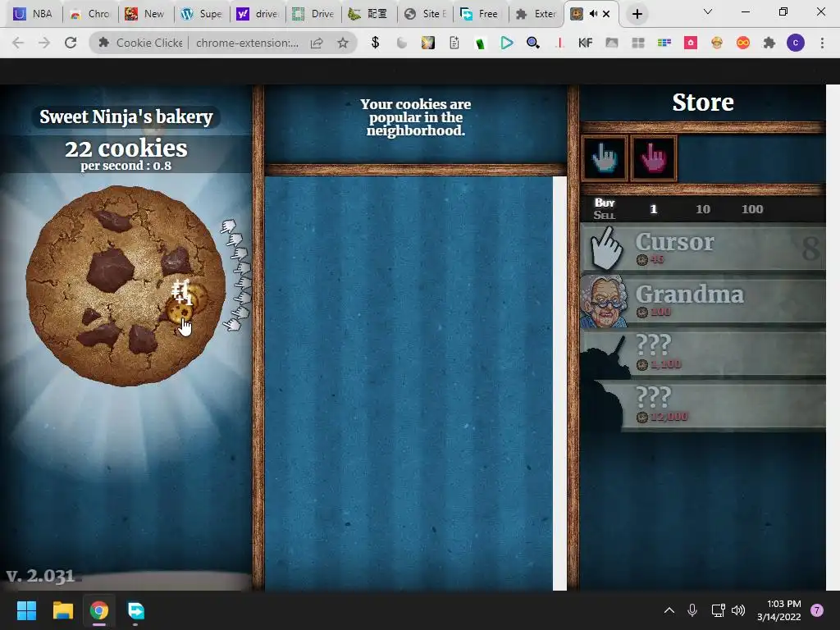
Task: Open the Chrome profile avatar C
Action: (x=796, y=43)
